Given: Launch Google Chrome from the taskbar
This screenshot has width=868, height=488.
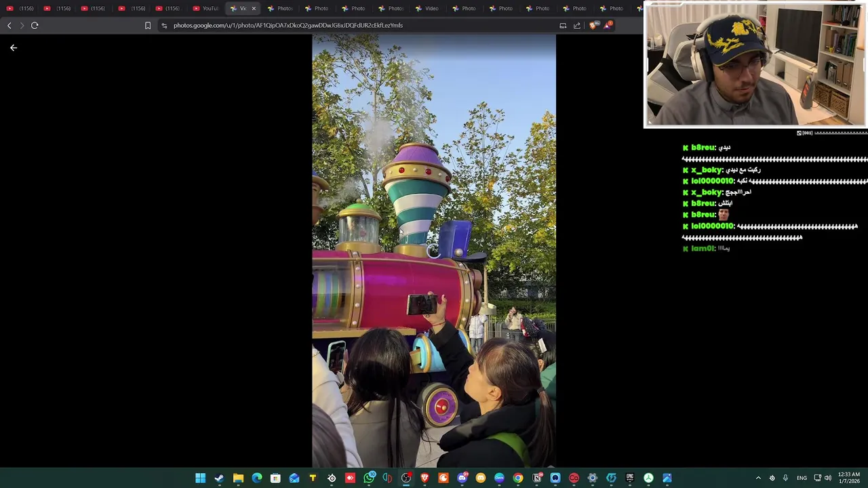Looking at the screenshot, I should (x=518, y=478).
